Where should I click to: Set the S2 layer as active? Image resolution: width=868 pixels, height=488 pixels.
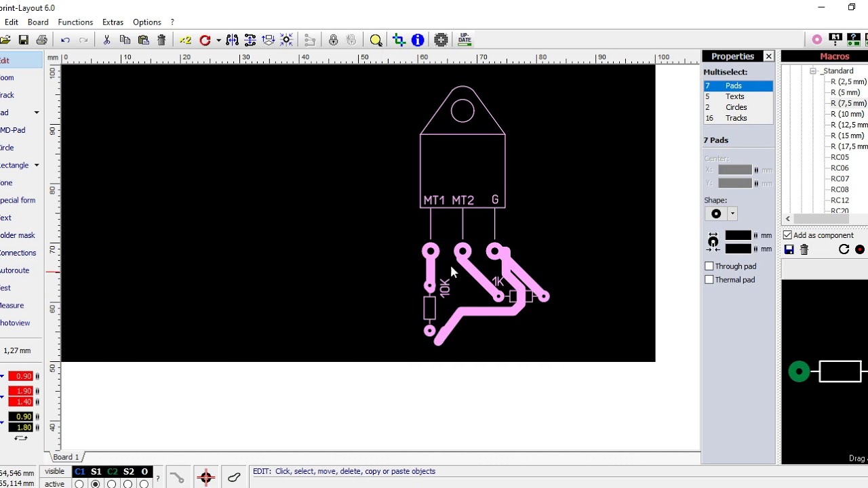[127, 484]
